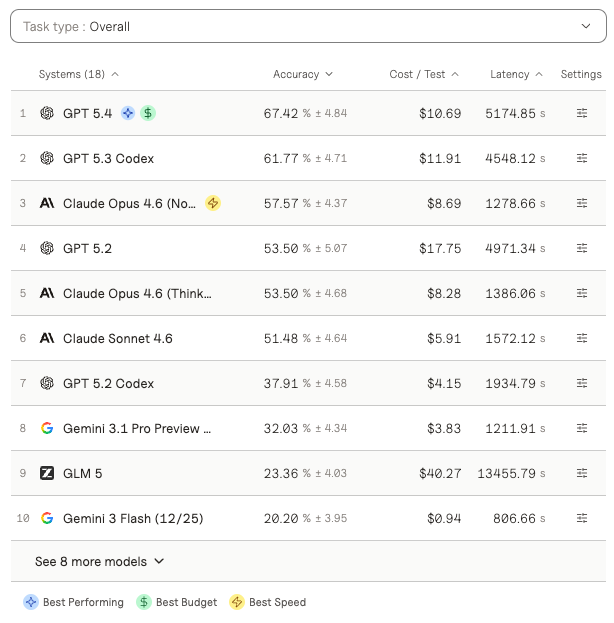Sort by Systems (18) column header
This screenshot has height=623, width=614.
pos(78,74)
